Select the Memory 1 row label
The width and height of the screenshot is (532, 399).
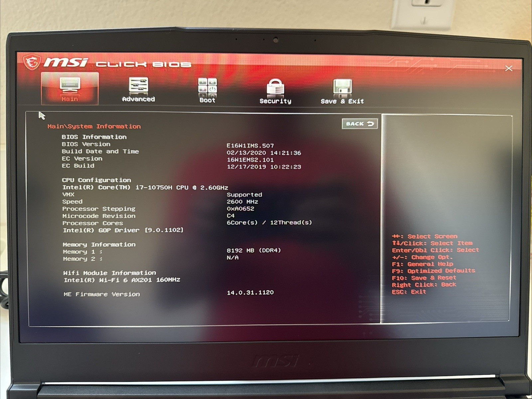(83, 252)
